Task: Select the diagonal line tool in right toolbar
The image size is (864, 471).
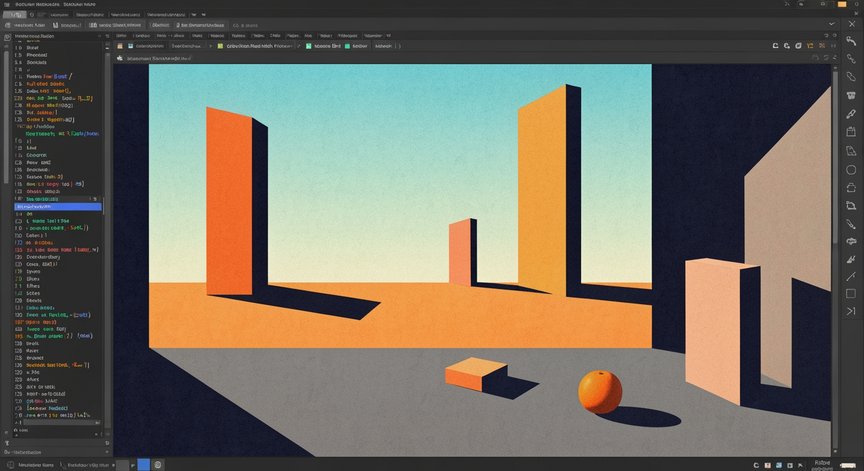Action: pyautogui.click(x=851, y=277)
